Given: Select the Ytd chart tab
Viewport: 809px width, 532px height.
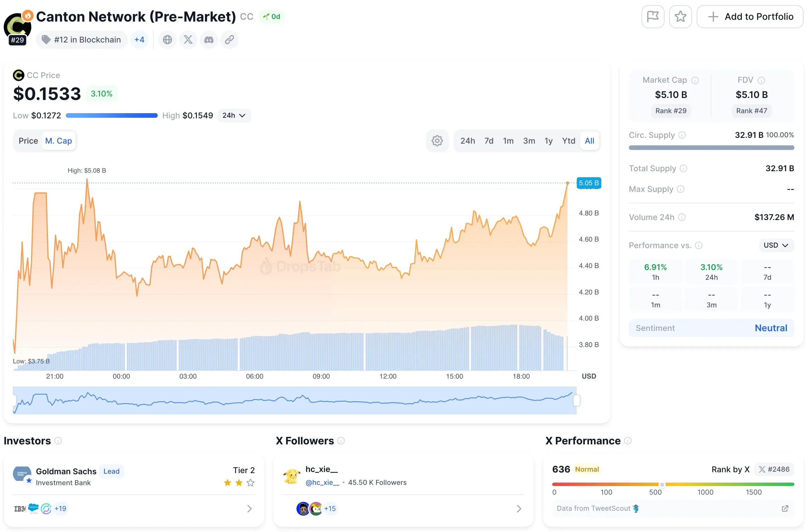Looking at the screenshot, I should (x=568, y=140).
